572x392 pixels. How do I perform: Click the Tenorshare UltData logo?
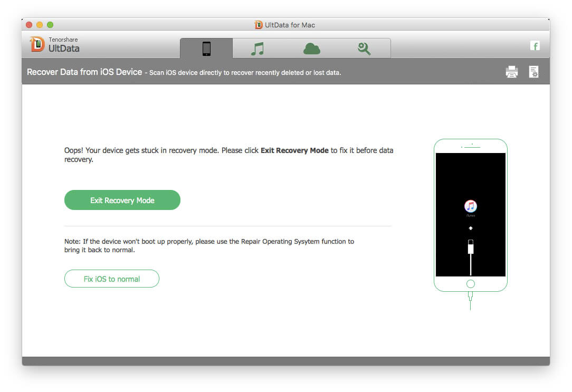coord(55,45)
